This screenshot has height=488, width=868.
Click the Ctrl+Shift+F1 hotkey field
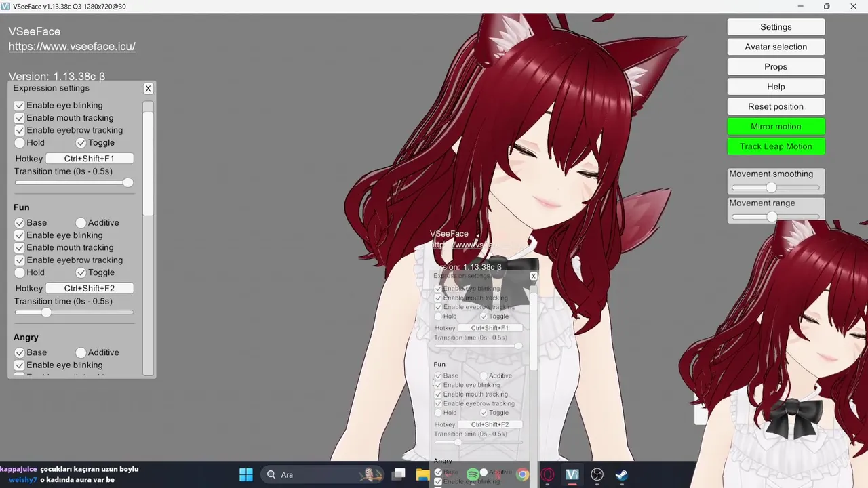[90, 159]
